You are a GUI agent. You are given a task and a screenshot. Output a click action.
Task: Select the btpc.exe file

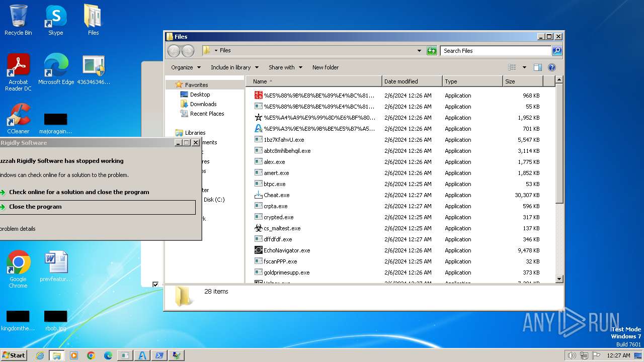pos(274,184)
